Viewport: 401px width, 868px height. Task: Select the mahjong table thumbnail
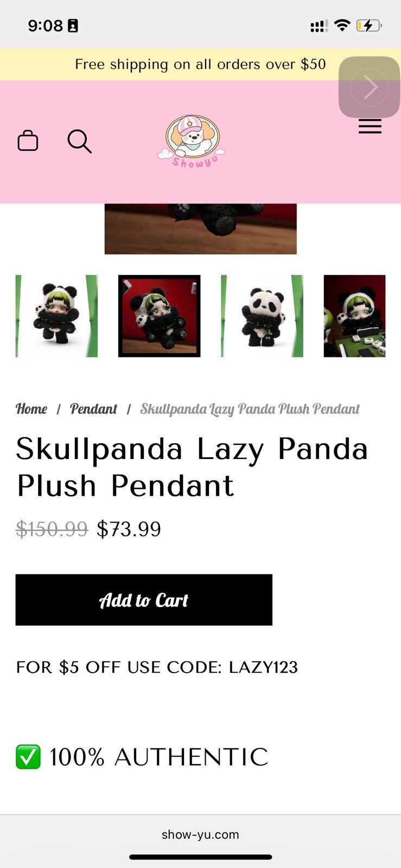[x=354, y=316]
